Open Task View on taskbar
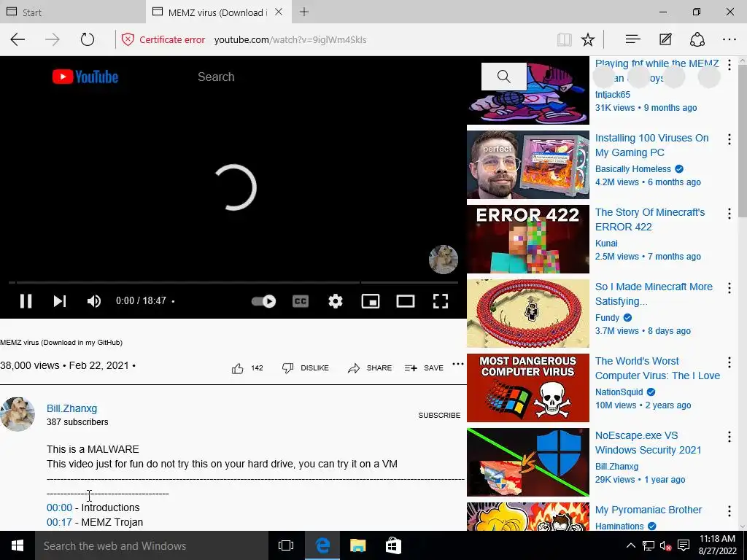The image size is (747, 560). click(286, 545)
